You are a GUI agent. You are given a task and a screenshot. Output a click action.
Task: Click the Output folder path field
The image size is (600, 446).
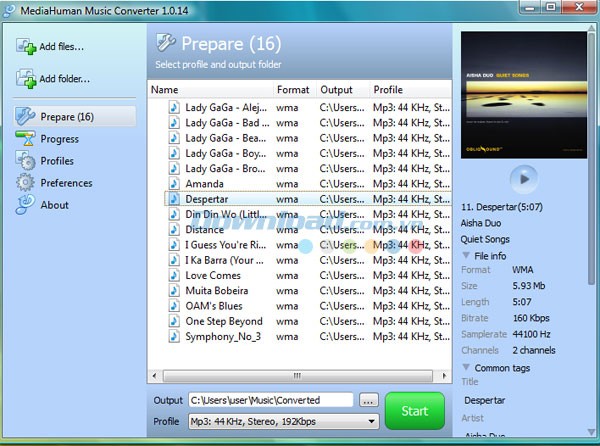click(271, 400)
